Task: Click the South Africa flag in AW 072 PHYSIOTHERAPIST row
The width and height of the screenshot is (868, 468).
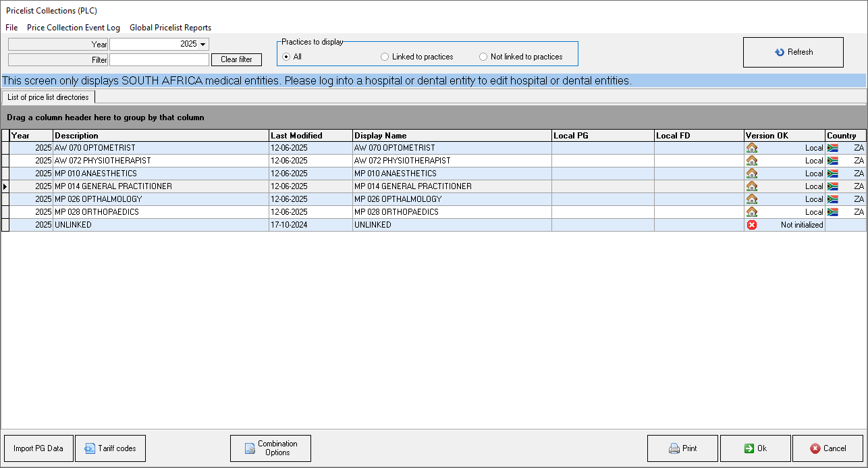Action: click(x=832, y=161)
